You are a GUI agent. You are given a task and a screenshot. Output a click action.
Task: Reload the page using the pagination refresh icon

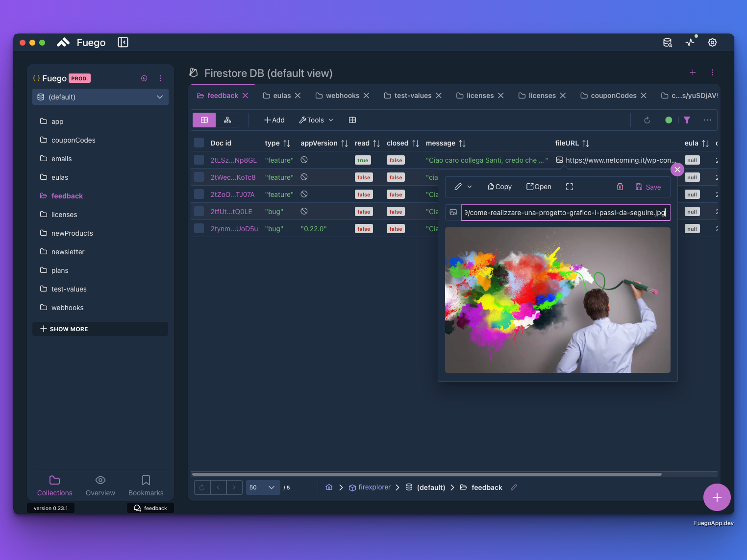click(202, 487)
